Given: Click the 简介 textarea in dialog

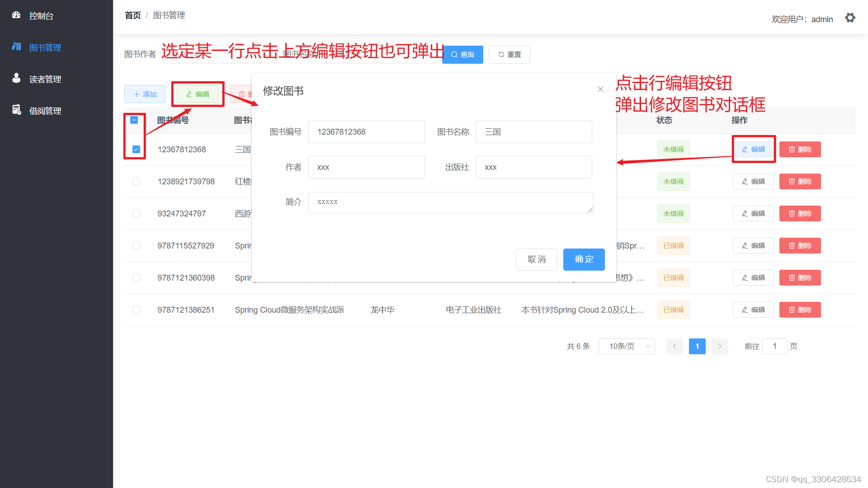Looking at the screenshot, I should 451,202.
